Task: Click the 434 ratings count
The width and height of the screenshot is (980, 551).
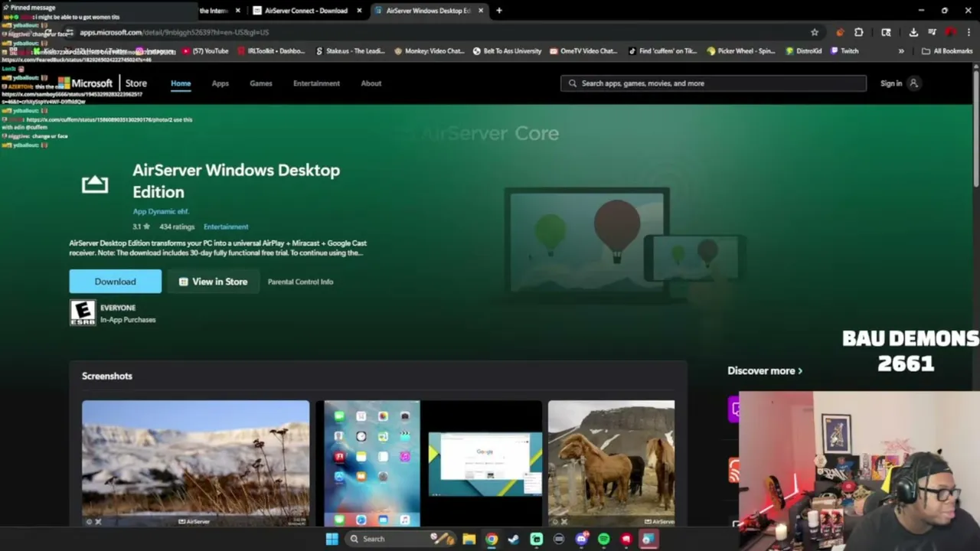Action: [x=177, y=227]
